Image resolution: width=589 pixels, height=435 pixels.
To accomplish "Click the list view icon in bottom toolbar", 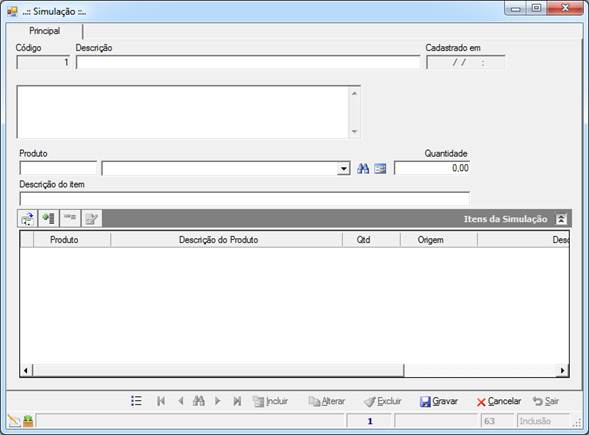I will click(136, 401).
